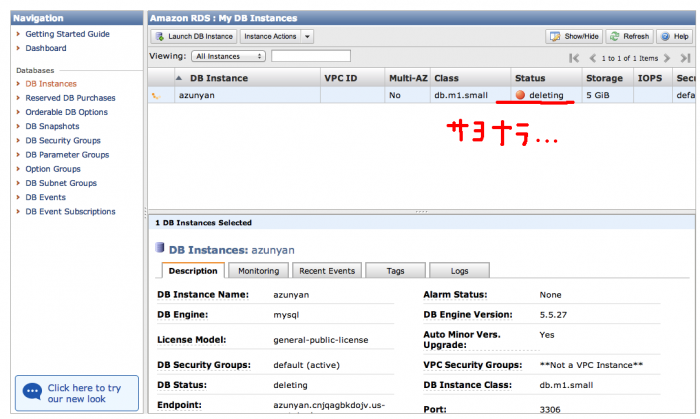Screen dimensions: 700x419
Task: Go to previous page arrow
Action: [593, 58]
